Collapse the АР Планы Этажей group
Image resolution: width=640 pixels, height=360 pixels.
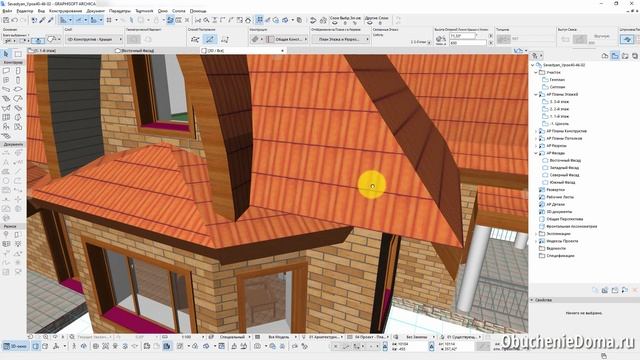(536, 94)
